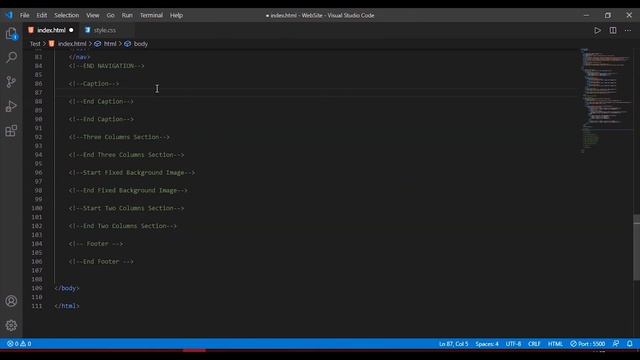Click the closing html tag
This screenshot has height=360, width=640.
[67, 306]
